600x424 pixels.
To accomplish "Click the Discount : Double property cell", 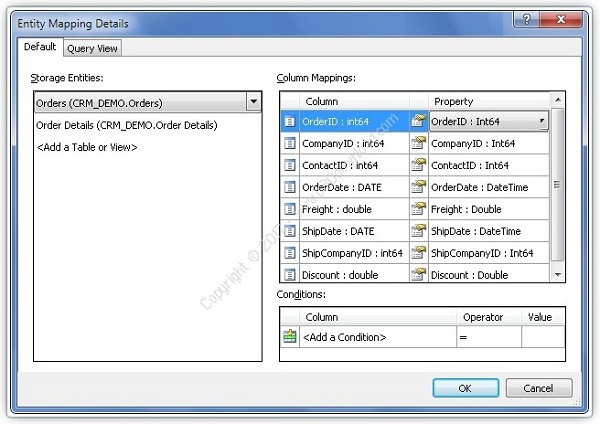I will [x=489, y=274].
